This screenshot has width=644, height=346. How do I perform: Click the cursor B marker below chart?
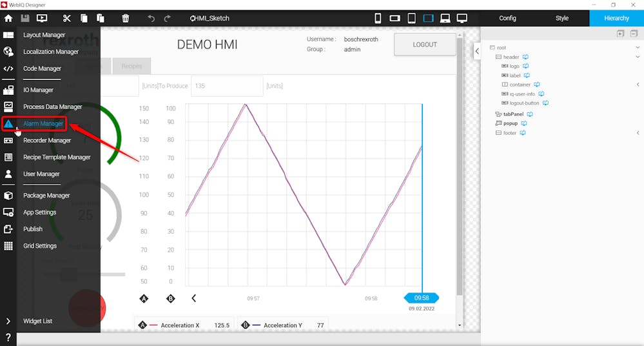point(170,299)
